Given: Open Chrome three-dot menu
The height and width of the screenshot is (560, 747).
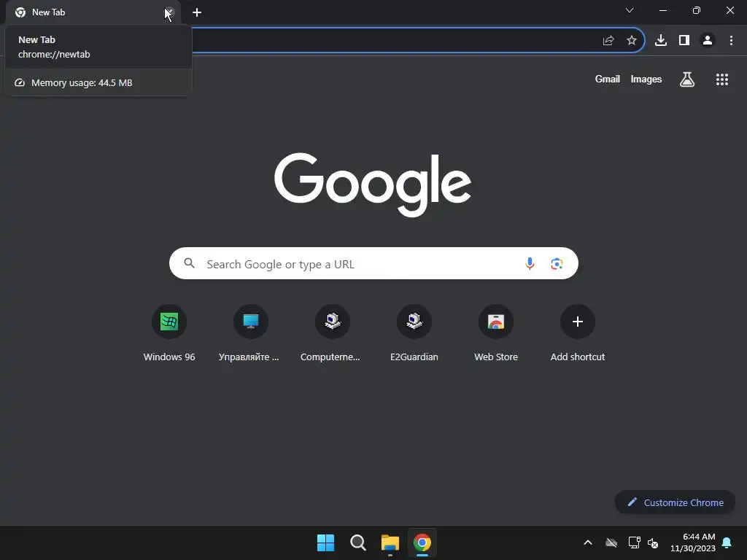Looking at the screenshot, I should (731, 41).
